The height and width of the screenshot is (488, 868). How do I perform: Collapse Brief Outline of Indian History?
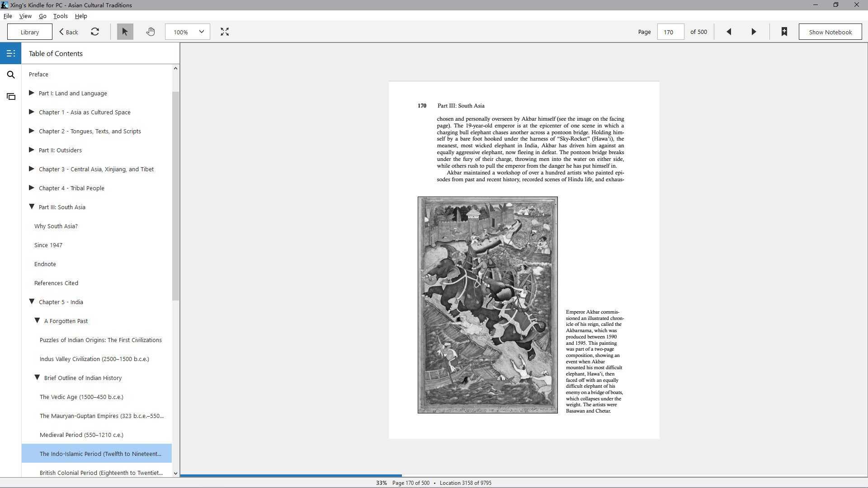point(37,378)
